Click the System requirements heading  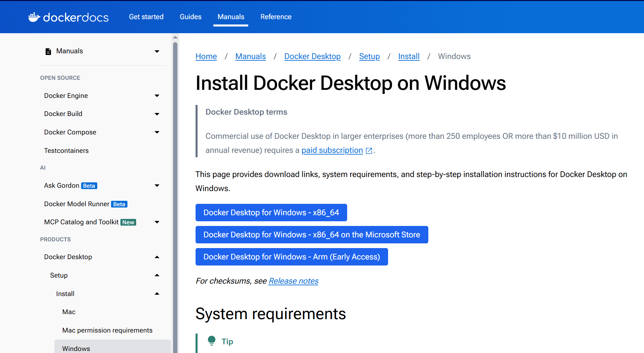[x=271, y=314]
